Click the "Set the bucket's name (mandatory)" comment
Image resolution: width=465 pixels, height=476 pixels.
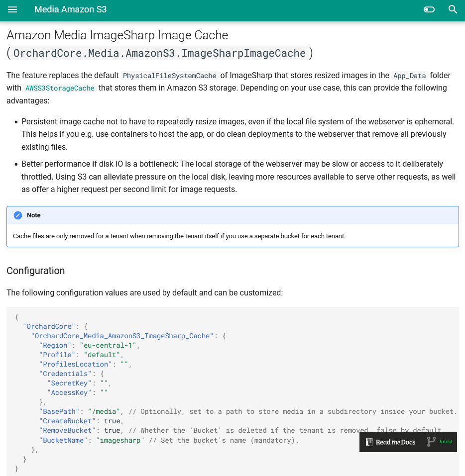(224, 440)
